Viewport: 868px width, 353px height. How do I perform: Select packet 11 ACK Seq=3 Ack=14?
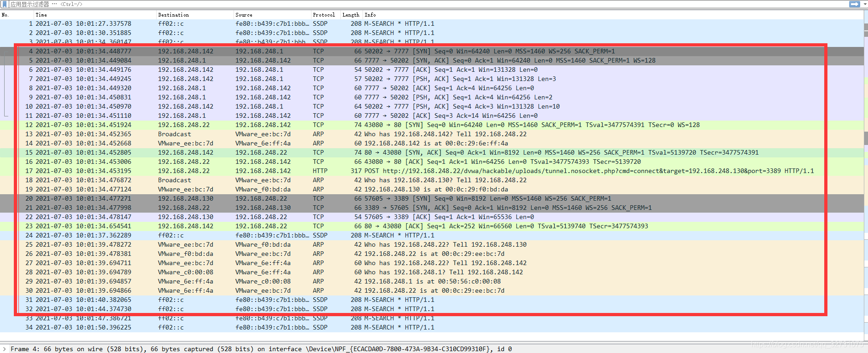click(432, 116)
